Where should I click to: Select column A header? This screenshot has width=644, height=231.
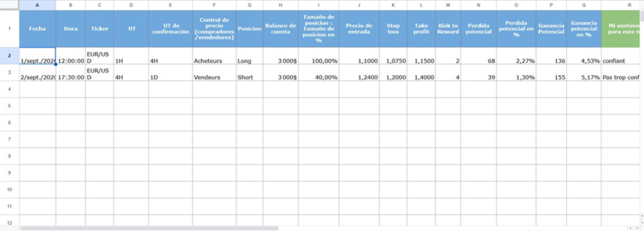point(37,5)
